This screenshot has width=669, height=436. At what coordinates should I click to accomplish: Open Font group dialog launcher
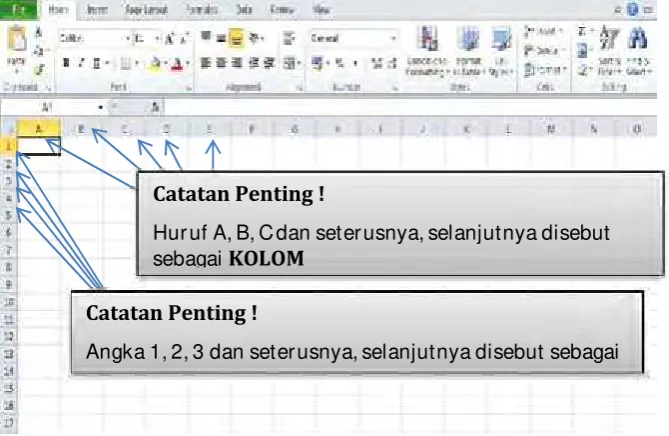[x=188, y=88]
